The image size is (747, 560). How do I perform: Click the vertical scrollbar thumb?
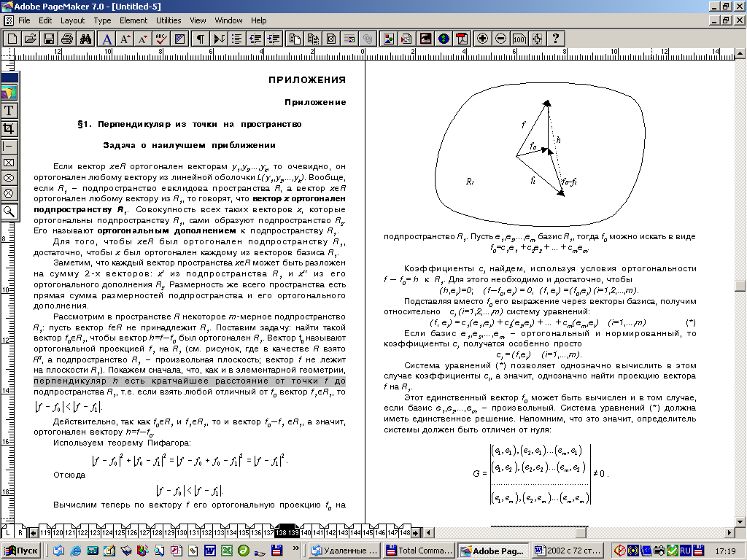(x=740, y=285)
